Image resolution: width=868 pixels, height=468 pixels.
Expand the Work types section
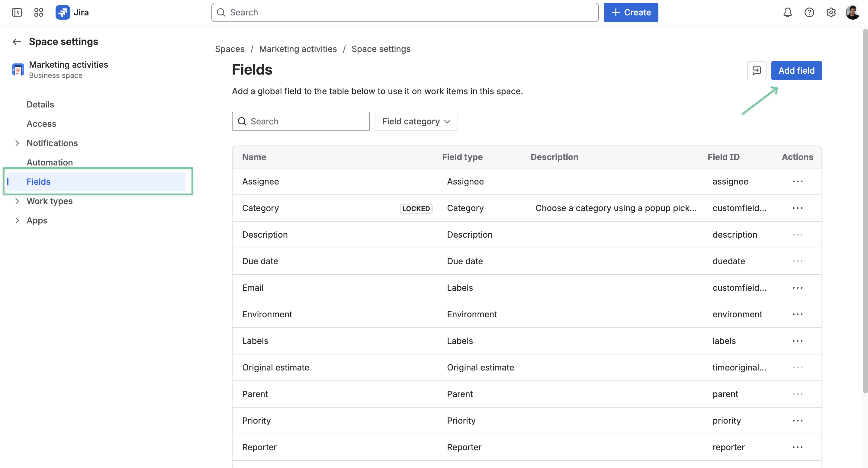[x=17, y=201]
